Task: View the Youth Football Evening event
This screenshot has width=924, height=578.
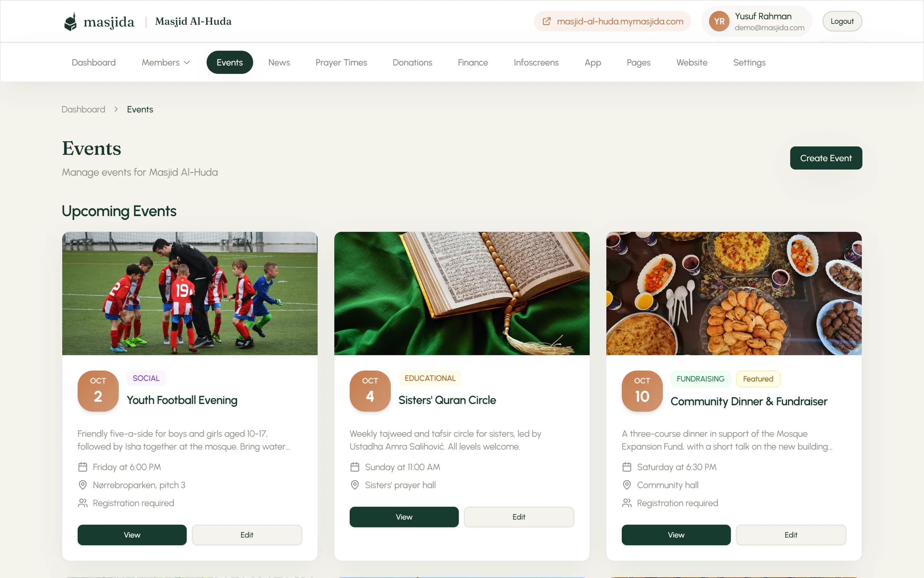Action: tap(132, 535)
